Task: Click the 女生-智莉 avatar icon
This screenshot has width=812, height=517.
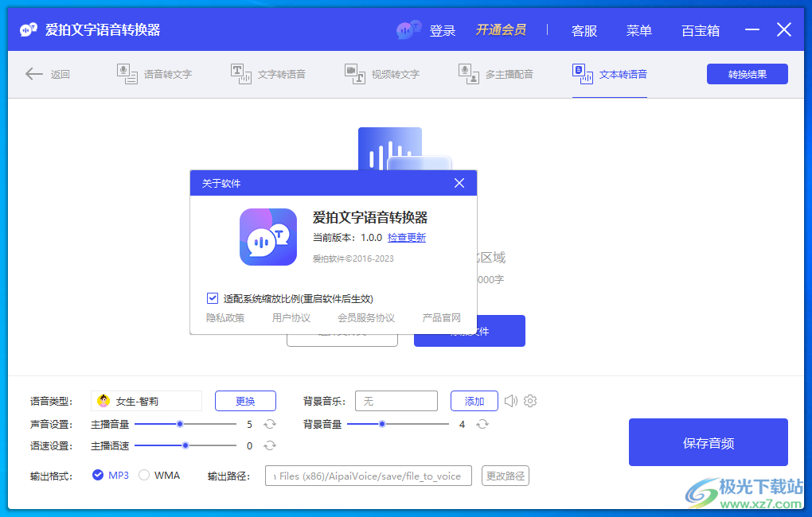Action: tap(103, 401)
